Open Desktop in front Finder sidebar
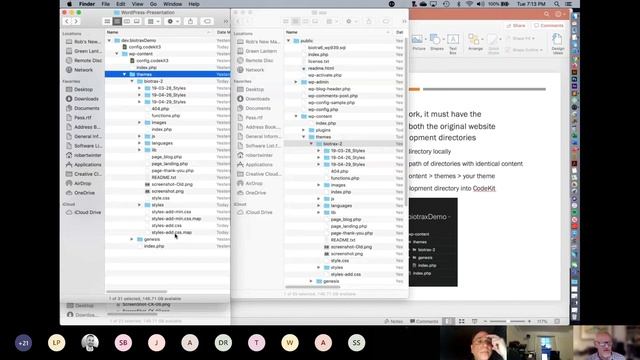The height and width of the screenshot is (360, 640). (80, 89)
